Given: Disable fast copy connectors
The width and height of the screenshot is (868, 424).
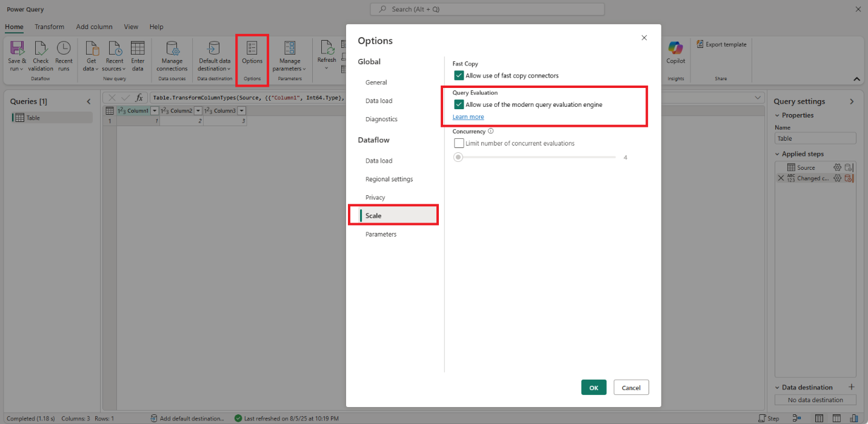Looking at the screenshot, I should pyautogui.click(x=459, y=75).
